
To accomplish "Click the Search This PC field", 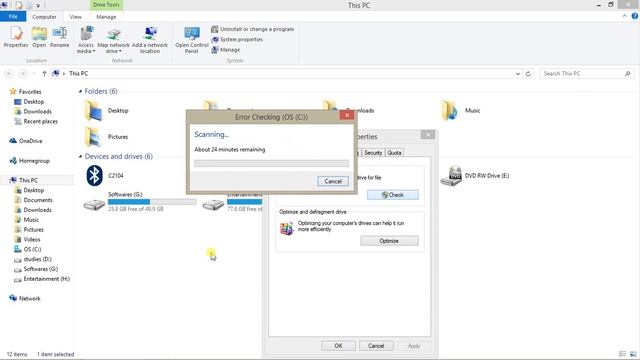I will pyautogui.click(x=587, y=73).
